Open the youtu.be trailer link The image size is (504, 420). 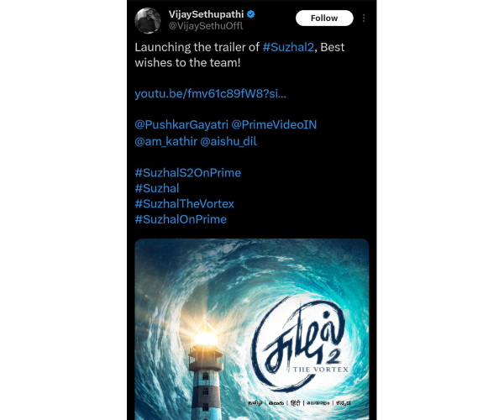pyautogui.click(x=210, y=93)
